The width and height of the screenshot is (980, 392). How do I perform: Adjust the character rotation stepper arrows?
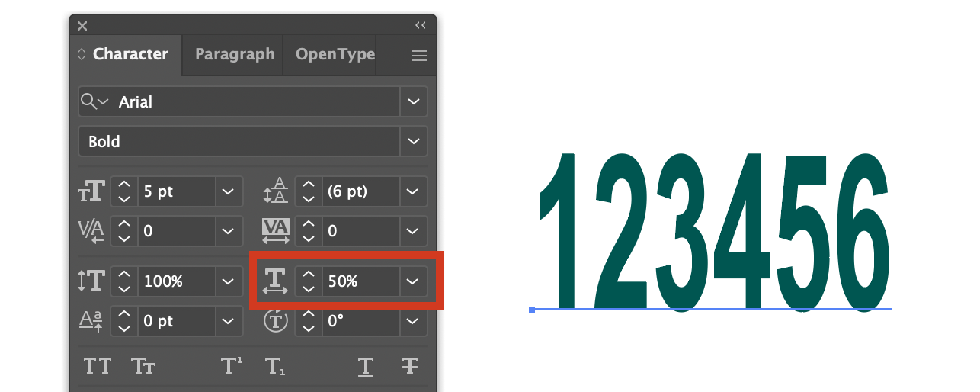tap(308, 321)
